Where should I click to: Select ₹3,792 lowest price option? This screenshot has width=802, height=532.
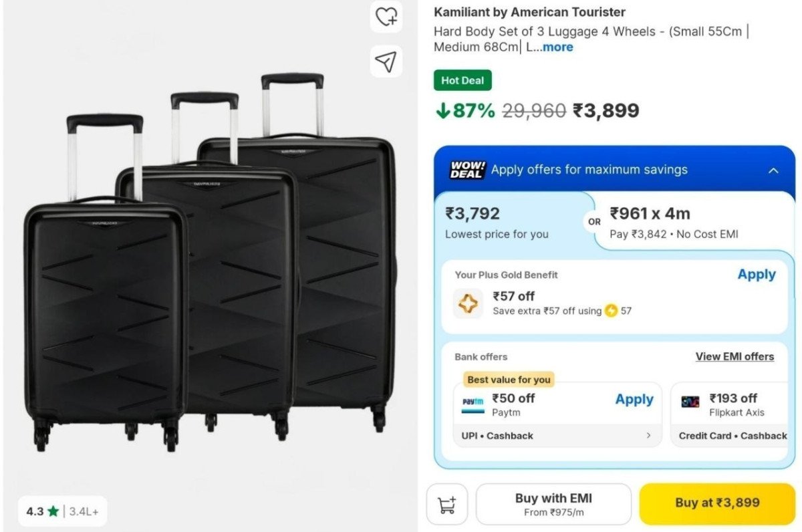(513, 223)
